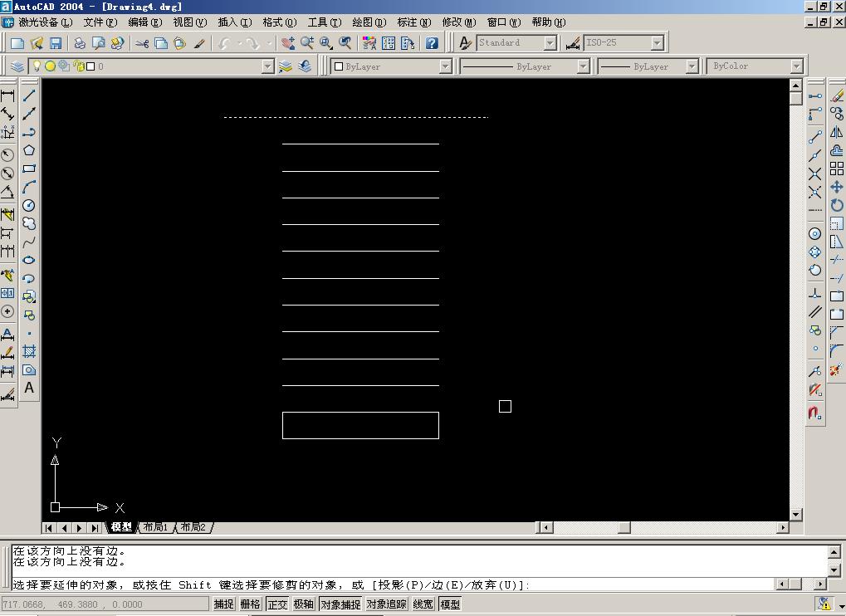Select the Rotate modify tool
This screenshot has height=616, width=846.
pyautogui.click(x=837, y=206)
